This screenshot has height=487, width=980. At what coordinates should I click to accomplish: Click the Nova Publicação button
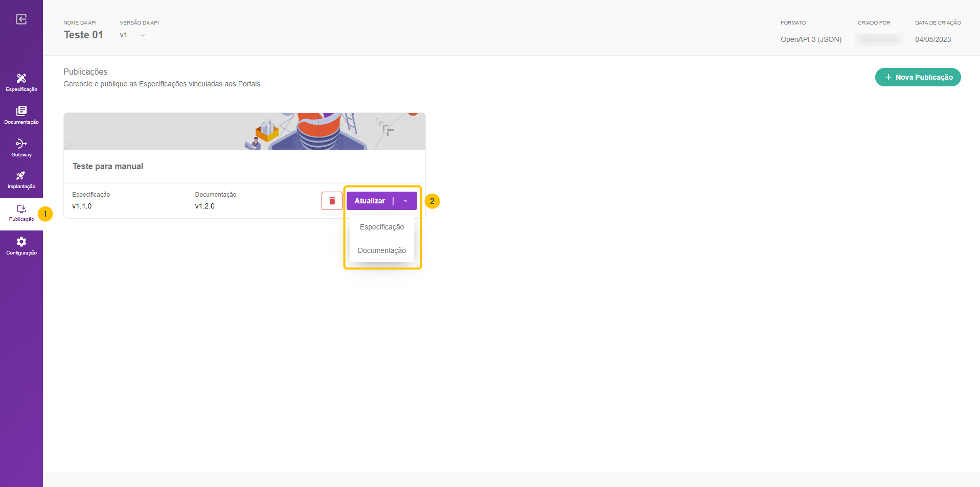[918, 77]
